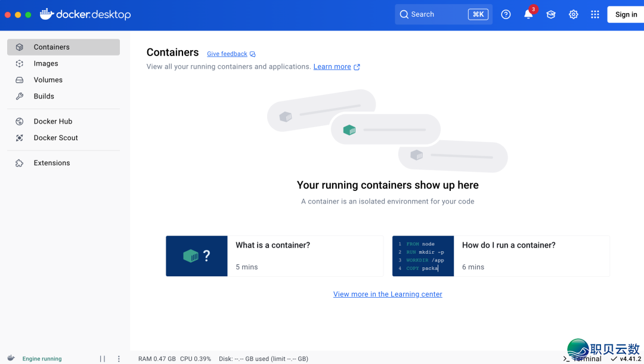Open the apps grid menu icon
This screenshot has width=644, height=364.
[595, 14]
